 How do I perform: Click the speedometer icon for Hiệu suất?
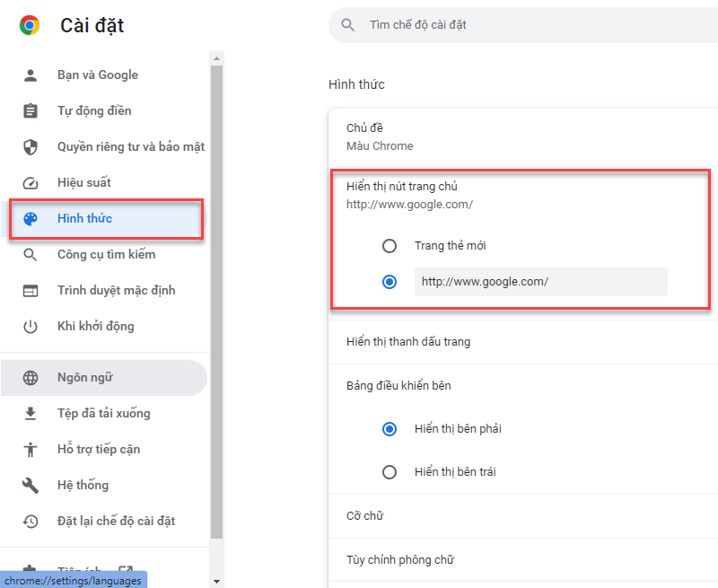click(31, 183)
